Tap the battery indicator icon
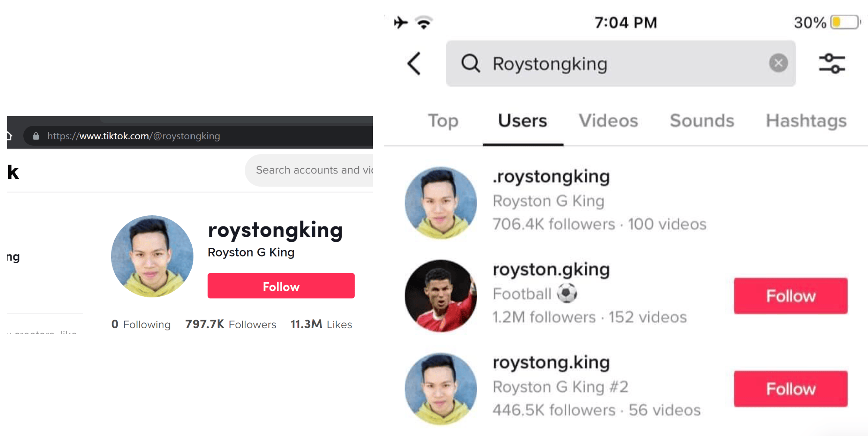 (844, 23)
